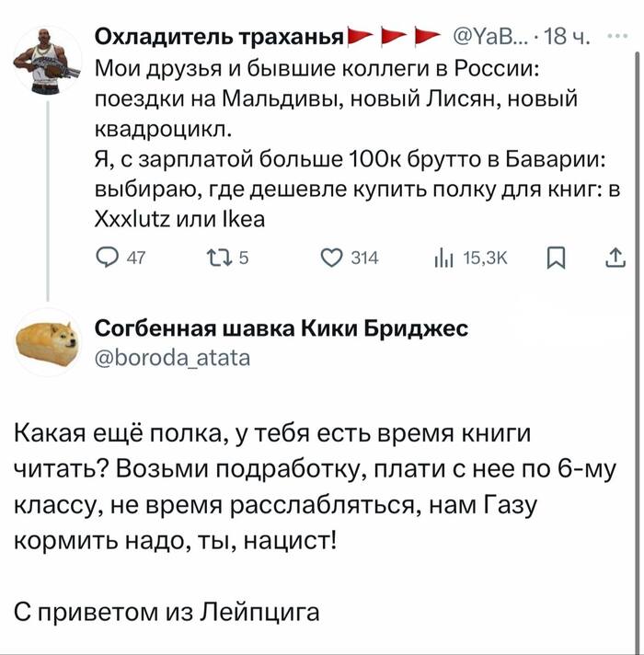Viewport: 644px width, 655px height.
Task: Click the С приветом из Лейпцига line
Action: (x=167, y=610)
